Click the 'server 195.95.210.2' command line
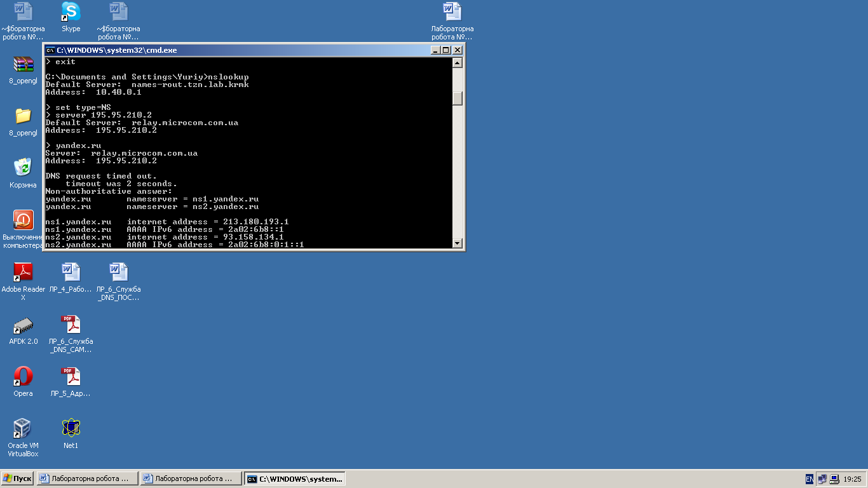 [98, 115]
